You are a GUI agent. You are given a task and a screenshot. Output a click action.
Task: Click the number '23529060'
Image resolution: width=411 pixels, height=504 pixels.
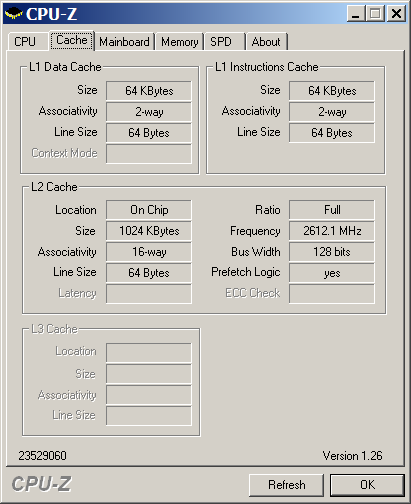pyautogui.click(x=42, y=456)
